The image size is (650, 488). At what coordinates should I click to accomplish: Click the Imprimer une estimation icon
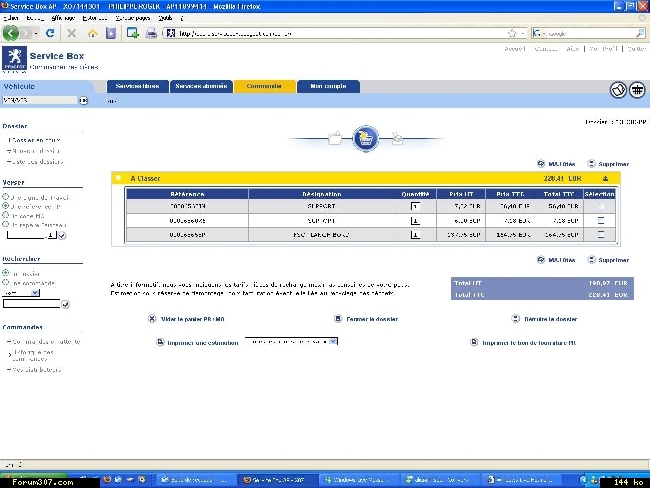160,342
